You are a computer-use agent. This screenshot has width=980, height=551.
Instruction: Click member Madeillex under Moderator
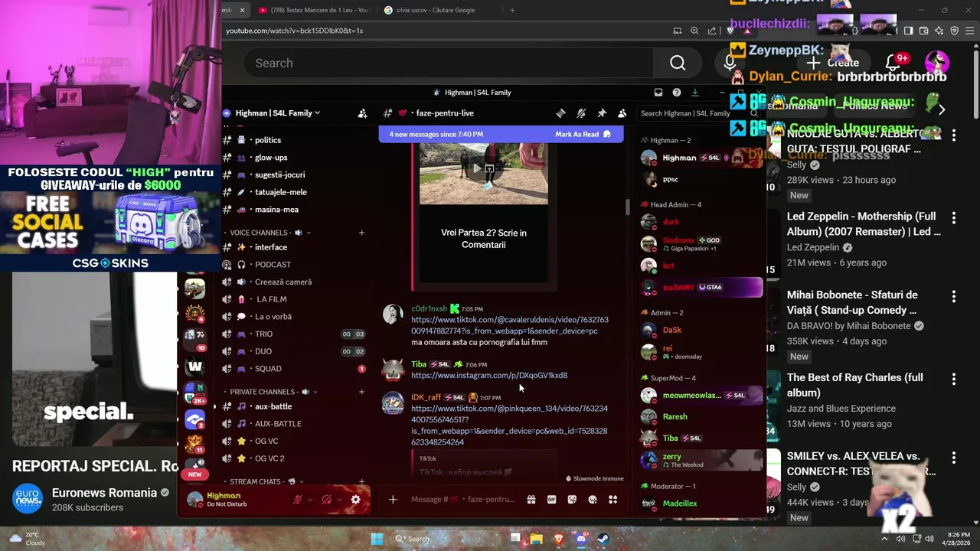click(x=679, y=504)
